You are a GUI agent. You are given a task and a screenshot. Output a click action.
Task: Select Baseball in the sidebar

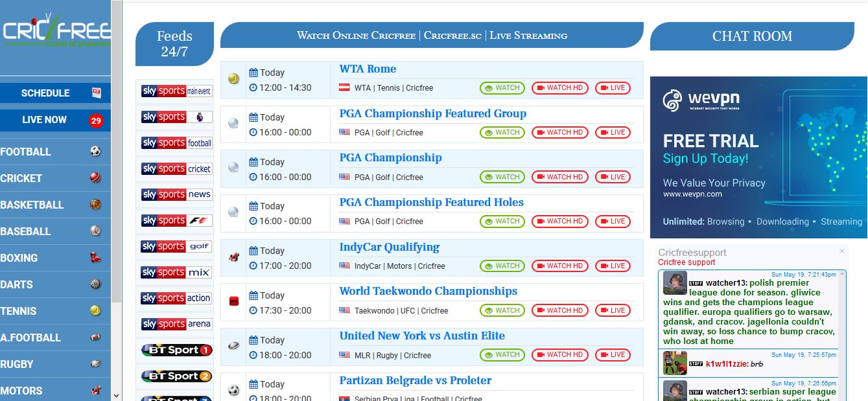(x=55, y=231)
